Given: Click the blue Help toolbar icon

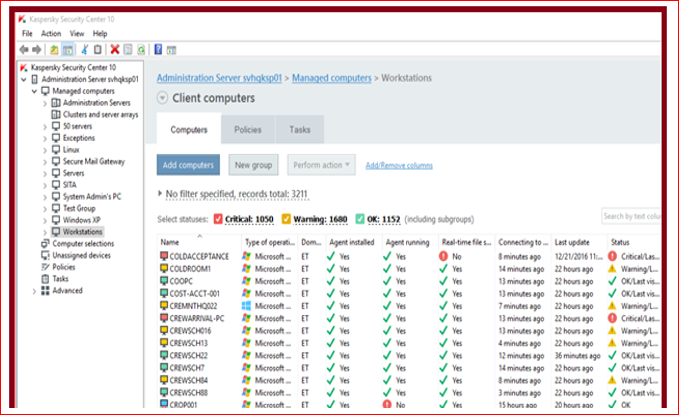Looking at the screenshot, I should pos(158,49).
